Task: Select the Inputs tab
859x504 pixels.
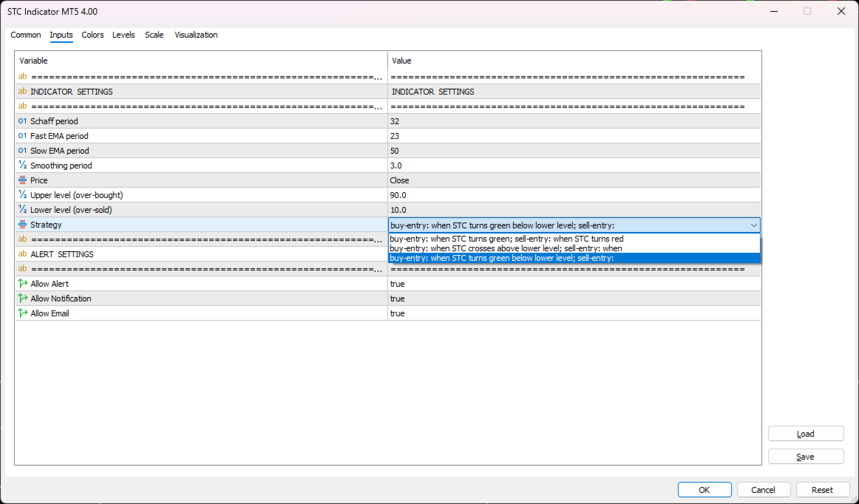Action: [61, 35]
